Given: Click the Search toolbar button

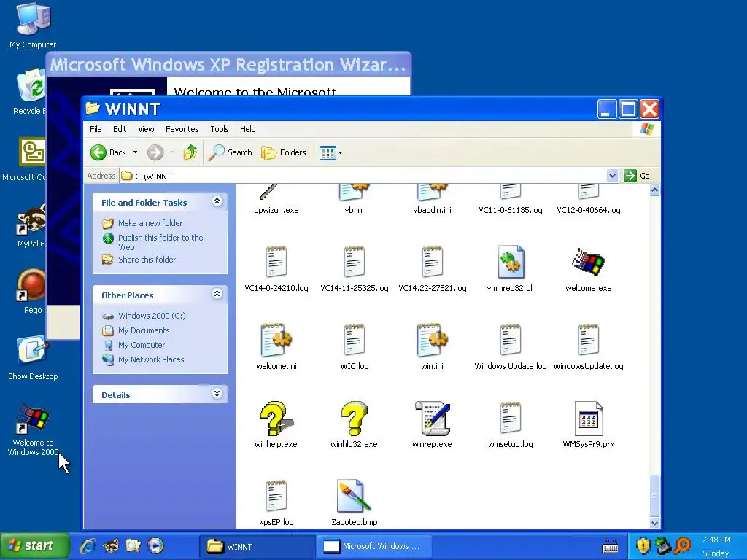Looking at the screenshot, I should [x=231, y=152].
